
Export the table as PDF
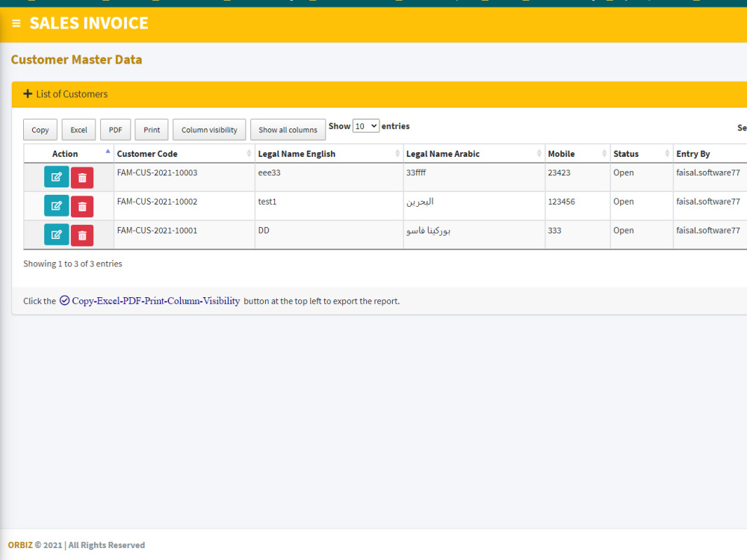[x=115, y=129]
